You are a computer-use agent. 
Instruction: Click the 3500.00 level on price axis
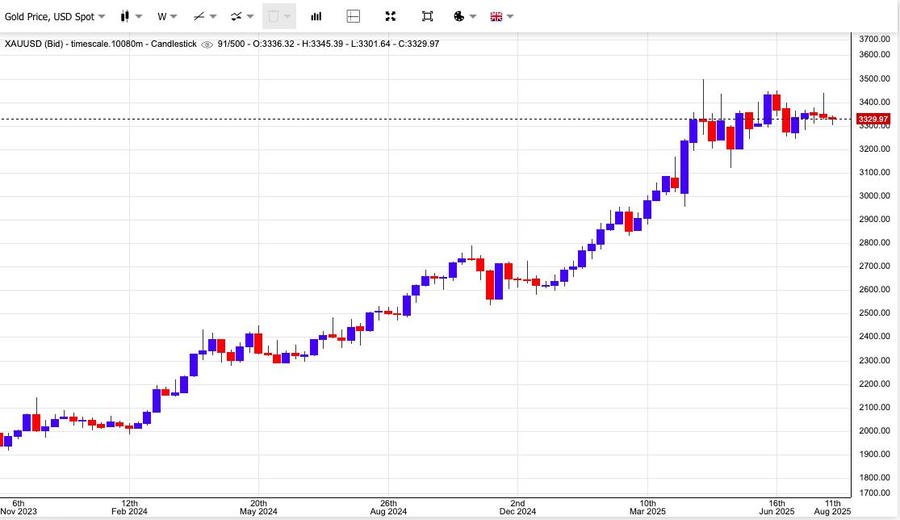875,78
